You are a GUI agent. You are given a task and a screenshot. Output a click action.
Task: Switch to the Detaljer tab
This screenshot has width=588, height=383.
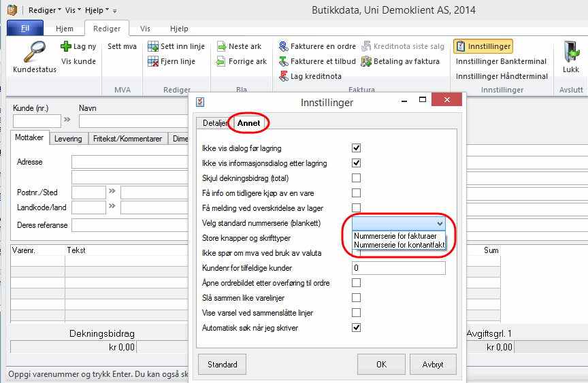coord(213,122)
